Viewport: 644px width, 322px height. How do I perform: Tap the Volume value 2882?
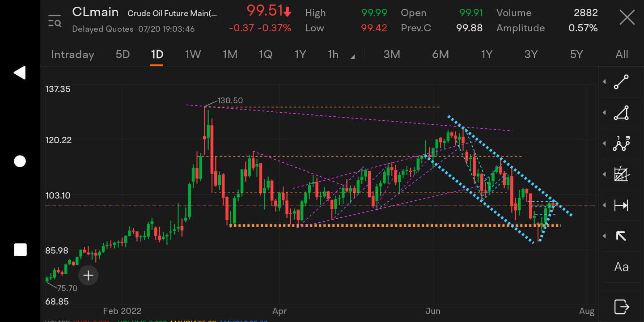point(585,13)
